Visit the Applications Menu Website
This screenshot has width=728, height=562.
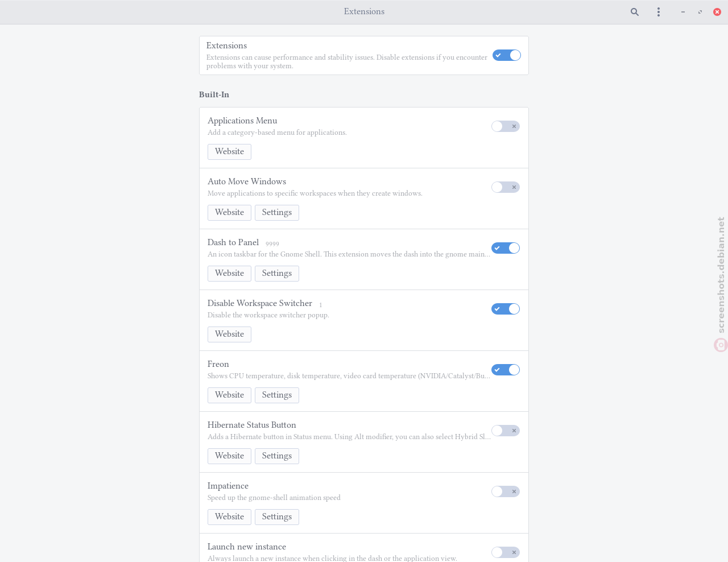[229, 152]
